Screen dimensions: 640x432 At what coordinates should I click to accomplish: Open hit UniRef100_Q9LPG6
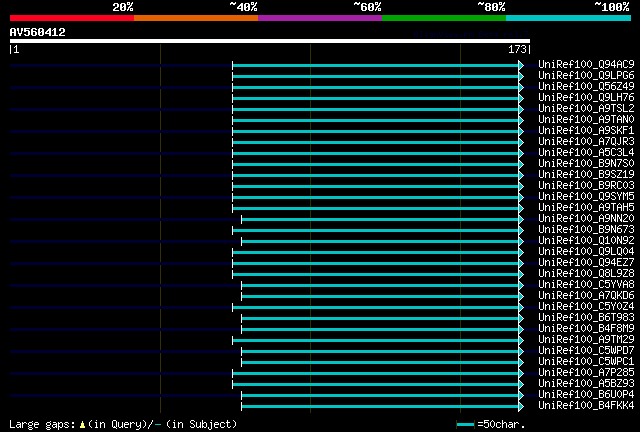[x=586, y=76]
